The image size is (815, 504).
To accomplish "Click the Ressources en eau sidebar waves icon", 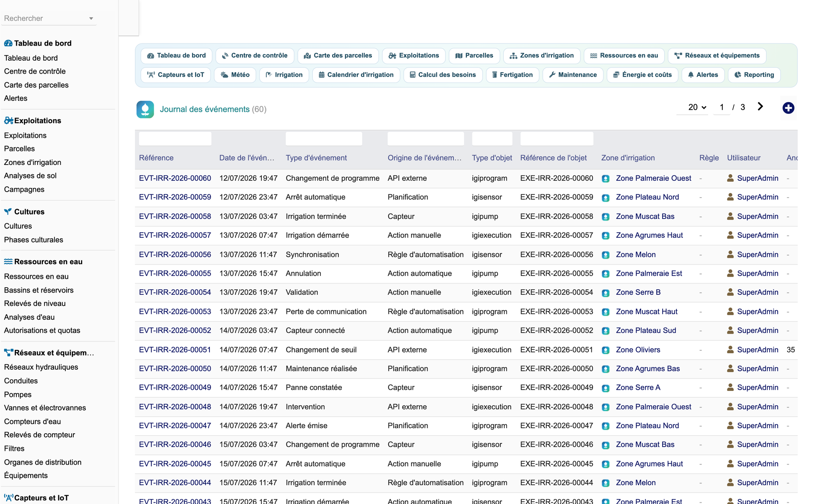I will point(8,262).
